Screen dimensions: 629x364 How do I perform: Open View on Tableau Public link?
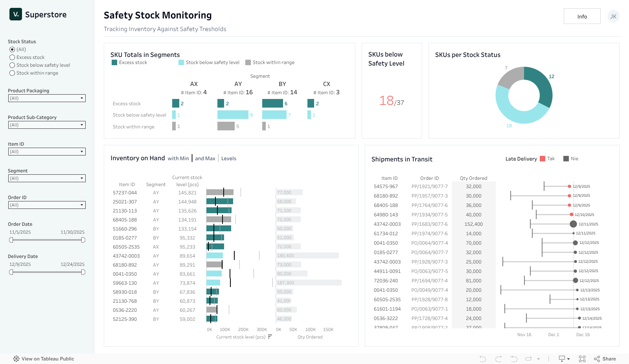(44, 359)
